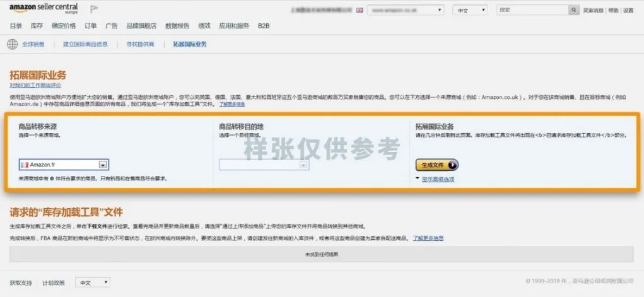The width and height of the screenshot is (644, 297).
Task: Open the 确定价格 menu
Action: 64,26
